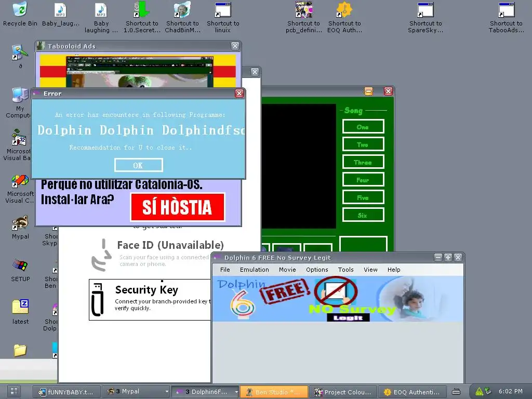532x399 pixels.
Task: Click the Dolphin 6 FREE banner image
Action: coord(338,299)
